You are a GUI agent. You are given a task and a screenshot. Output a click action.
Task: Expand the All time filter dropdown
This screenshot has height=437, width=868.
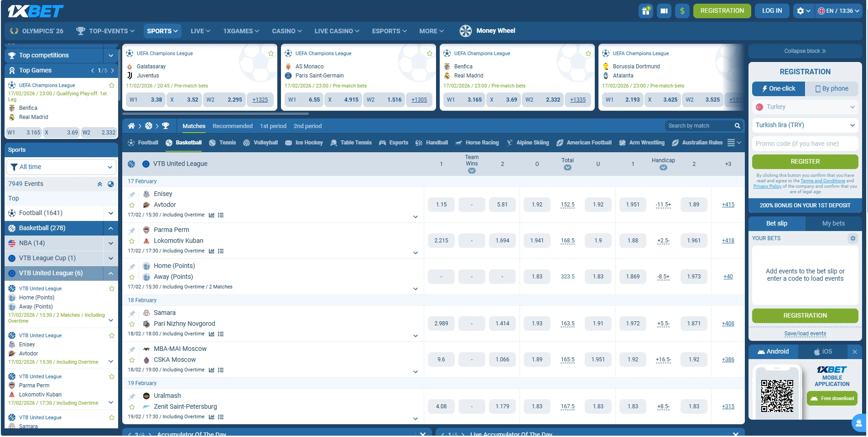tap(61, 167)
